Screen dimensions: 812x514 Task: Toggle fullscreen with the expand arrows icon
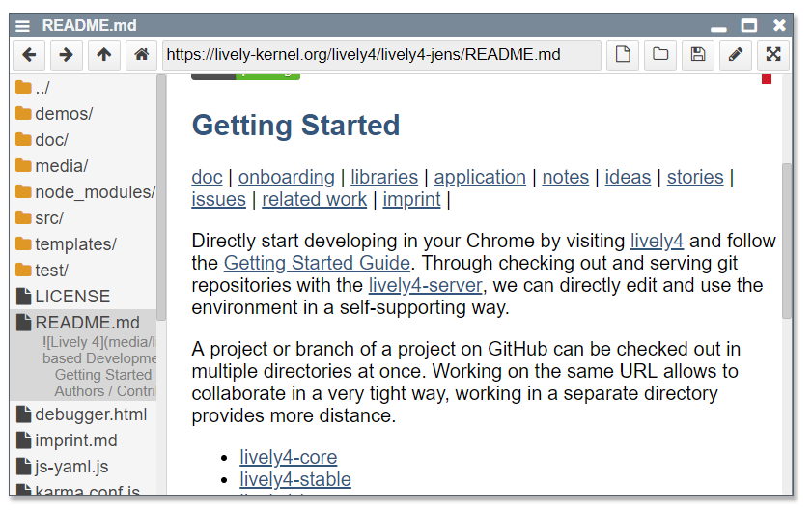pos(772,55)
